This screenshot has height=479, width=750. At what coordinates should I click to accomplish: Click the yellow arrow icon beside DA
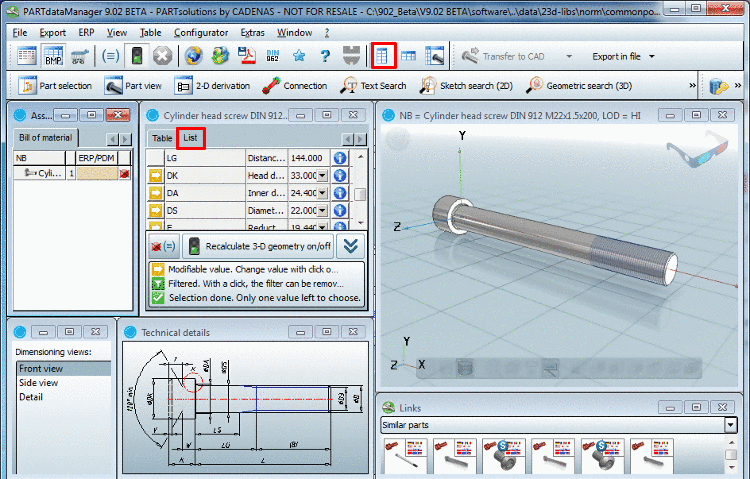[155, 193]
